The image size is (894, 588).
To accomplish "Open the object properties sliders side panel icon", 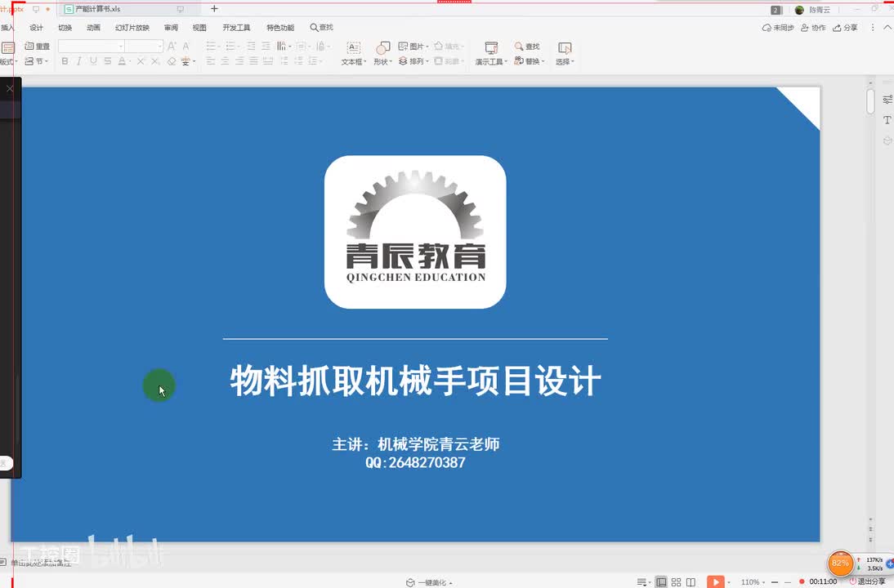I will click(887, 100).
